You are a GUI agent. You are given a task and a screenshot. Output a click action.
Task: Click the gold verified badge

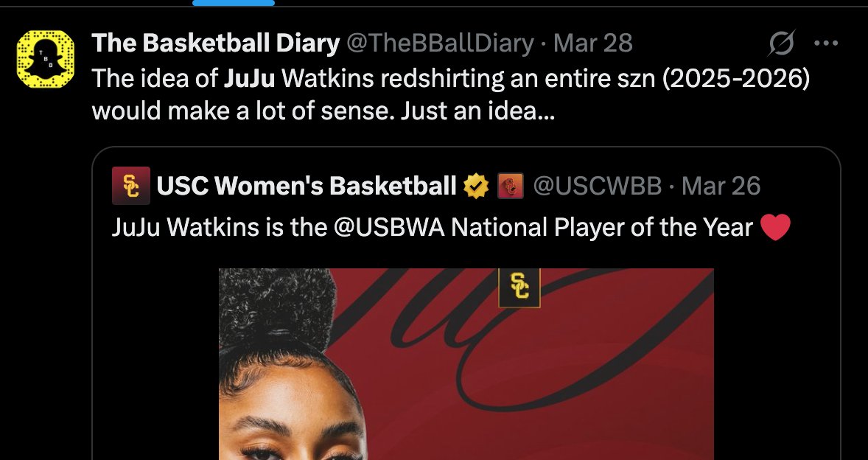[477, 186]
